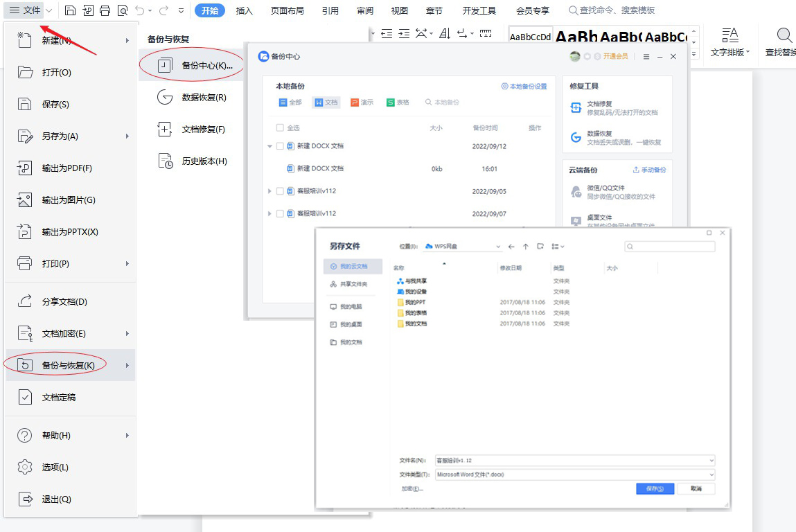Open the 插入 ribbon tab
This screenshot has height=532, width=796.
pos(244,10)
